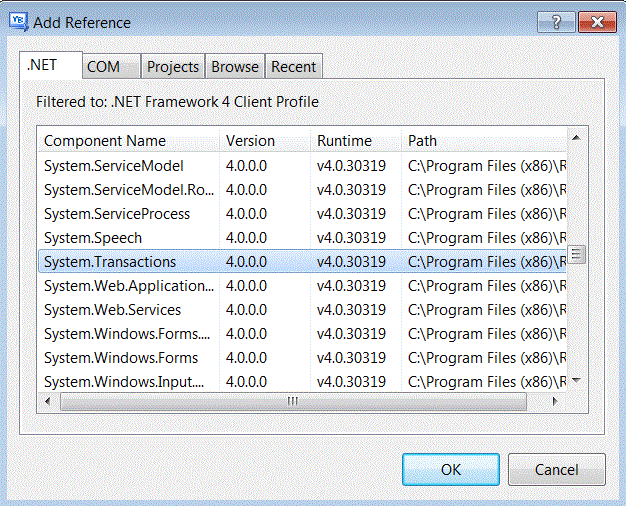This screenshot has height=510, width=626.
Task: Open the Recent tab
Action: [293, 66]
